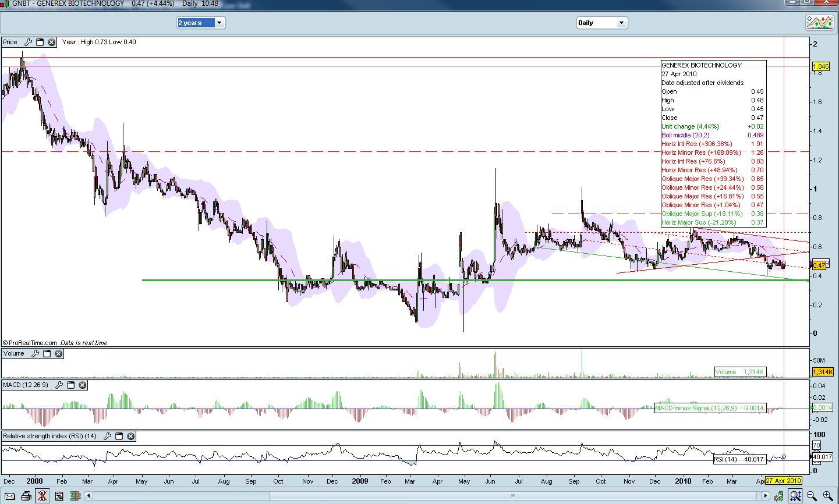Close the Volume panel
The width and height of the screenshot is (839, 504).
(x=59, y=353)
